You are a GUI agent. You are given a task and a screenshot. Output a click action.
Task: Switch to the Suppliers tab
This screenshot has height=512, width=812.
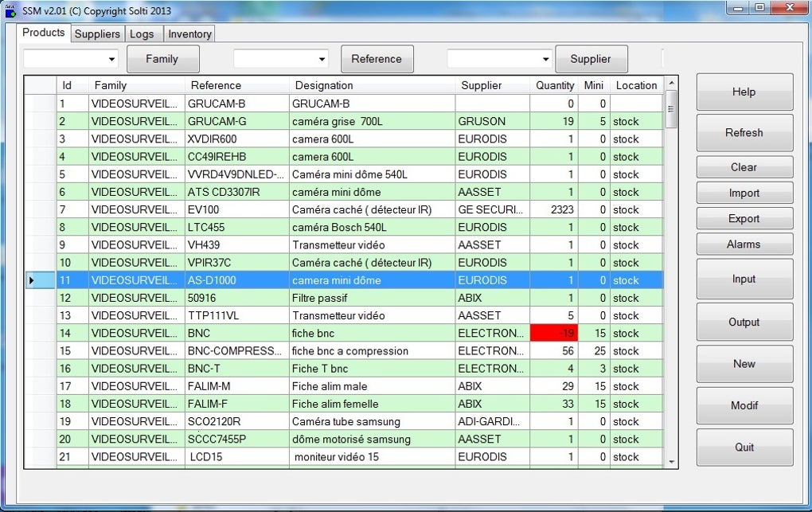[x=97, y=33]
